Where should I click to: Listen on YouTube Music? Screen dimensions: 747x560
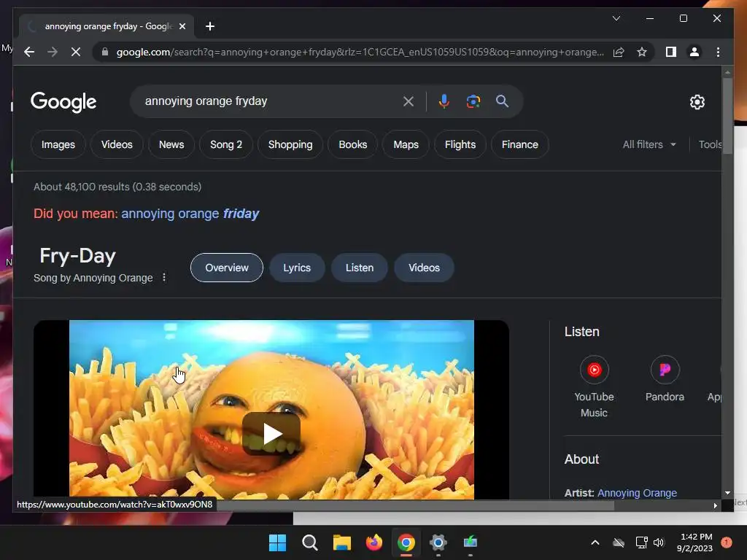point(594,386)
